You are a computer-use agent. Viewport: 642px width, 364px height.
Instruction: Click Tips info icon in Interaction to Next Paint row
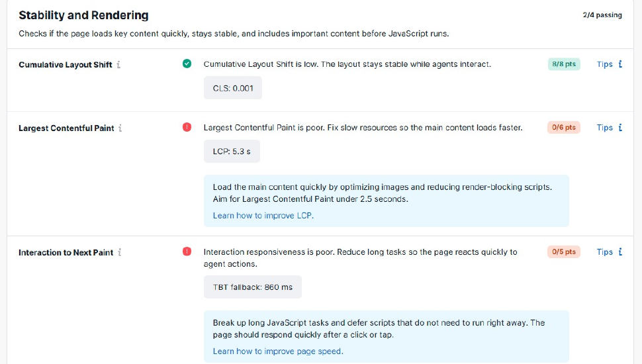pos(620,251)
